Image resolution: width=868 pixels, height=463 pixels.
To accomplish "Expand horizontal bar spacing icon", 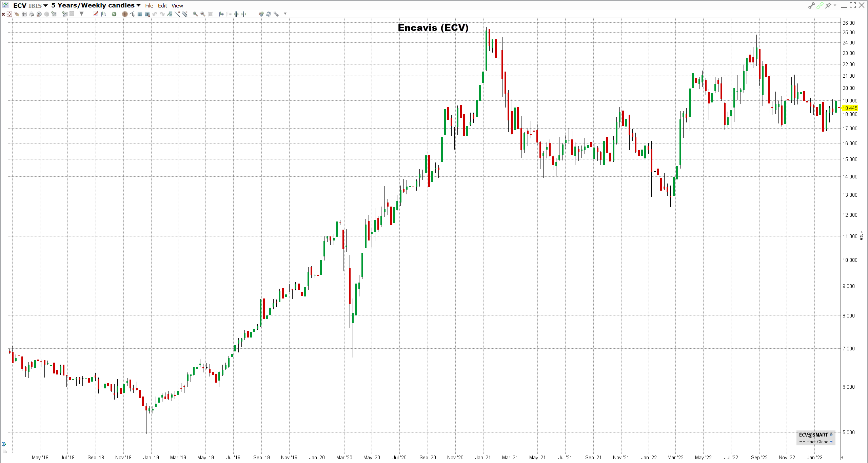I will [x=236, y=14].
